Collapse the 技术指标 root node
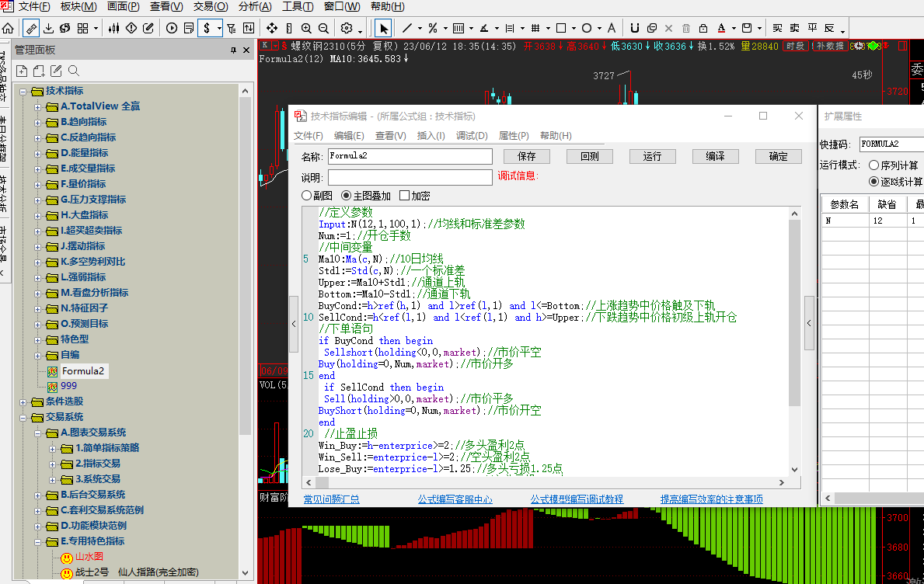This screenshot has height=584, width=924. [x=23, y=92]
